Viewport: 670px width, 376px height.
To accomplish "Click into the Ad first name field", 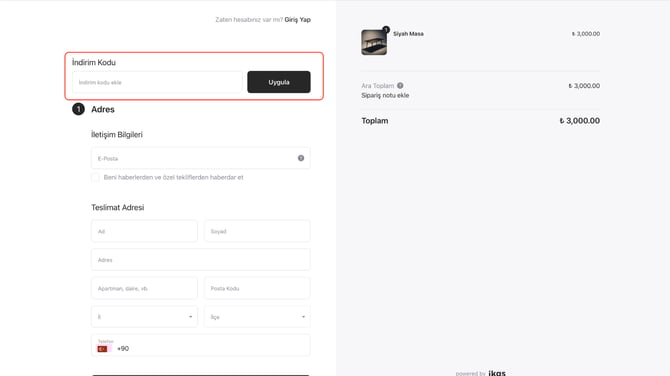I will pos(144,231).
